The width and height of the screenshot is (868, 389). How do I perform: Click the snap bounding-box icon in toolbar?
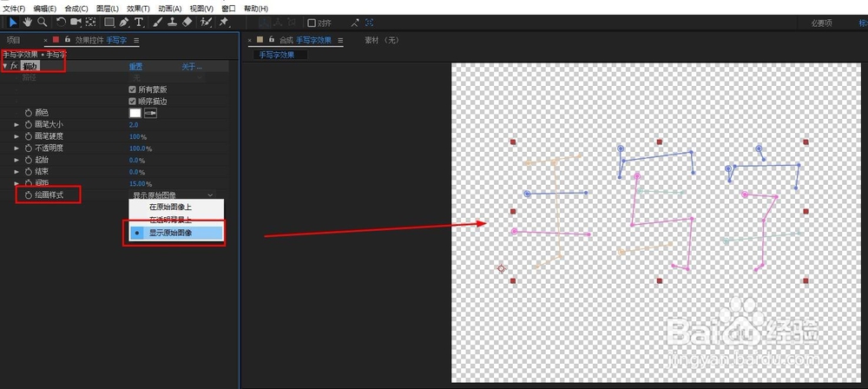369,23
